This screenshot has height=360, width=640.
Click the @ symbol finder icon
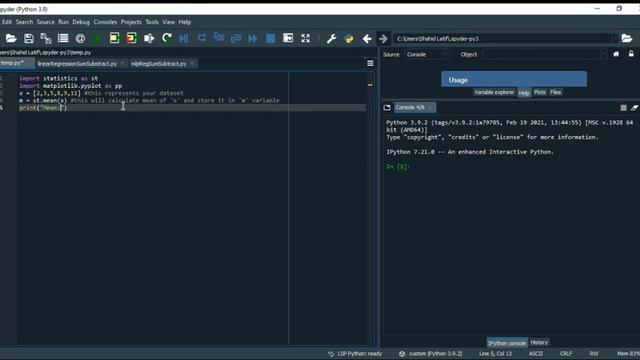click(80, 38)
